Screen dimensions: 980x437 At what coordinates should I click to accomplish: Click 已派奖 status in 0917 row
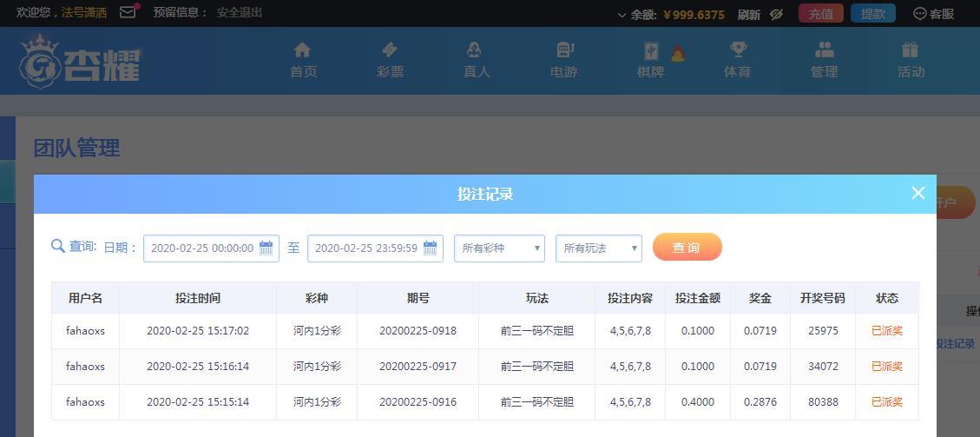[887, 367]
